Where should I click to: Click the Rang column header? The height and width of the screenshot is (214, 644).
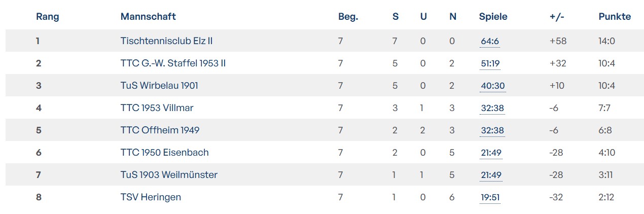48,17
